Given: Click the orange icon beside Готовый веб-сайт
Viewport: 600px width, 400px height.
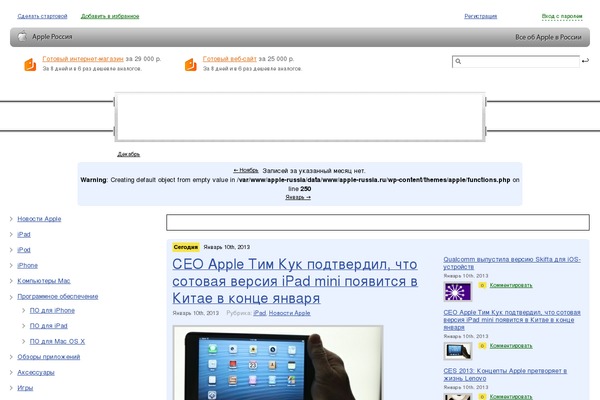Looking at the screenshot, I should click(191, 65).
